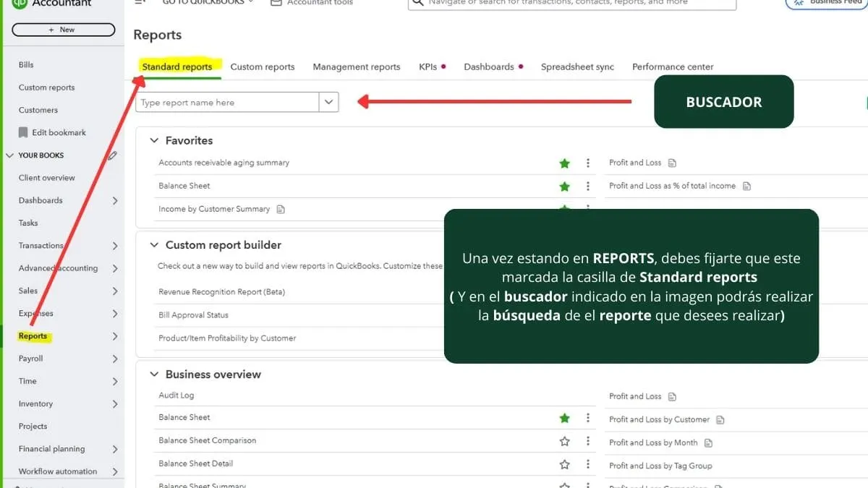The image size is (868, 488).
Task: Switch to the Standard reports tab
Action: click(177, 67)
